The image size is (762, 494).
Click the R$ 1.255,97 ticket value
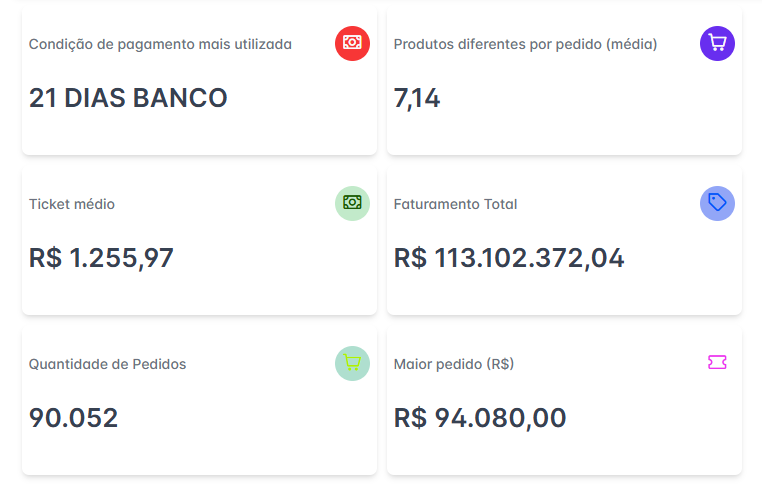[101, 258]
